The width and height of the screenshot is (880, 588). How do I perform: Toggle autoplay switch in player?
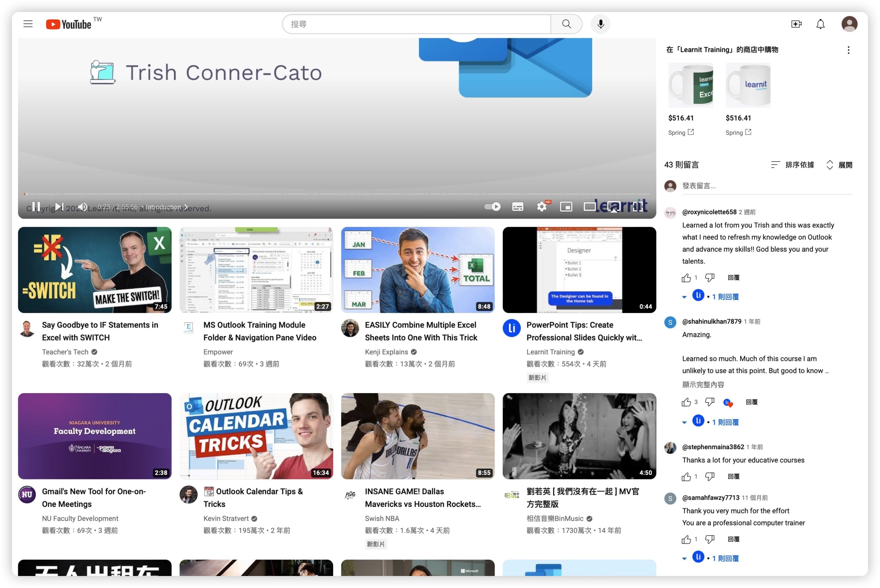coord(492,207)
